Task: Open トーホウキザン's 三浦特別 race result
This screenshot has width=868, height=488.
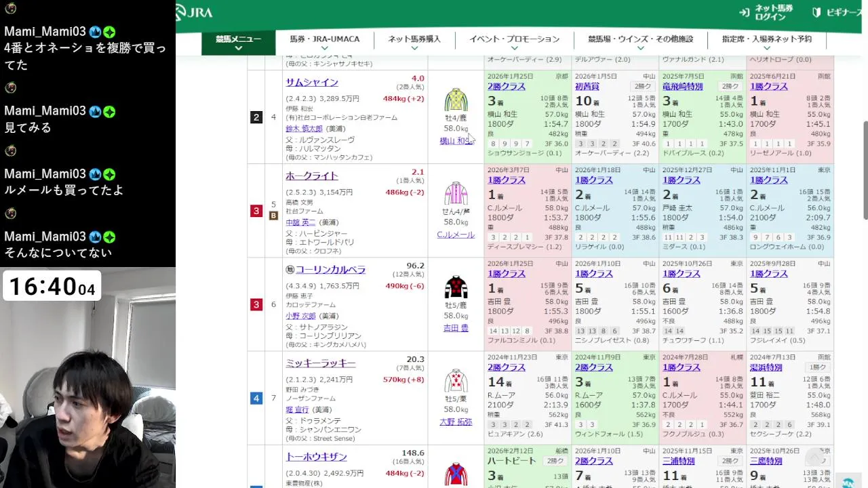Action: 678,461
